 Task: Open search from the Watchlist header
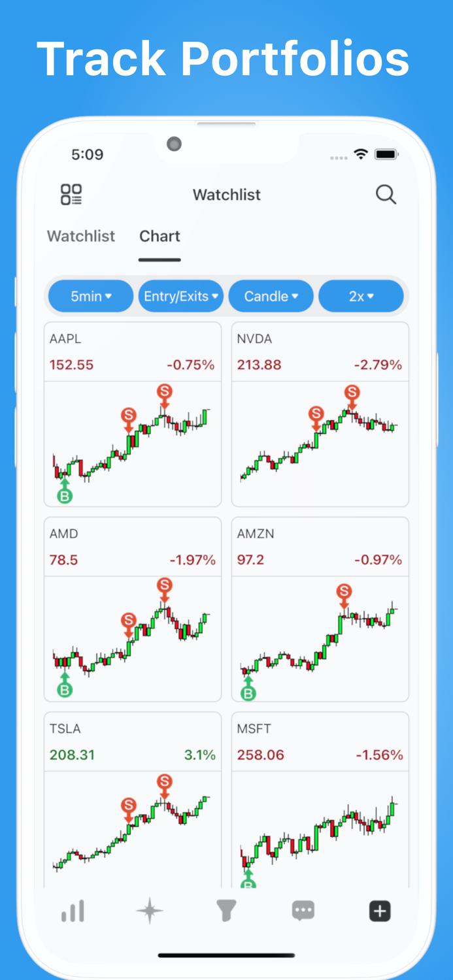pyautogui.click(x=386, y=195)
